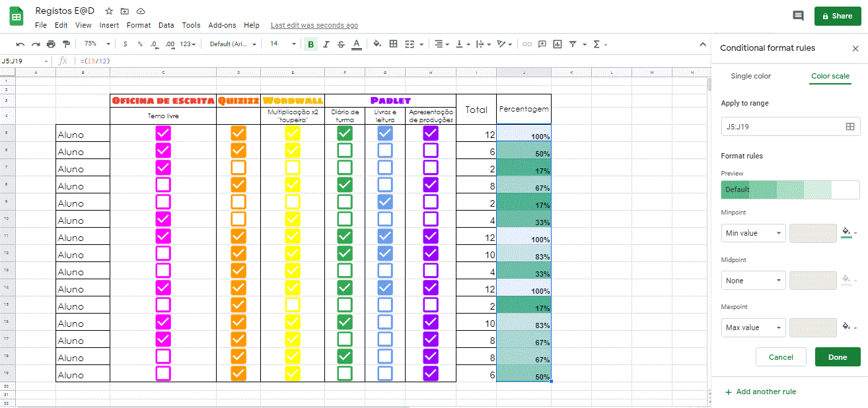
Task: Open Midpoint None dropdown
Action: coord(753,281)
